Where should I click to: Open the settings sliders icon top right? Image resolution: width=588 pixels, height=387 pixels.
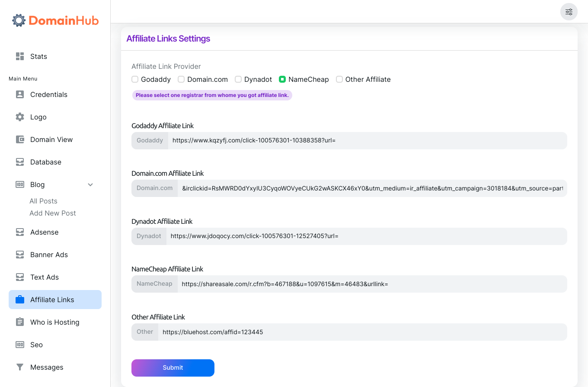tap(569, 12)
